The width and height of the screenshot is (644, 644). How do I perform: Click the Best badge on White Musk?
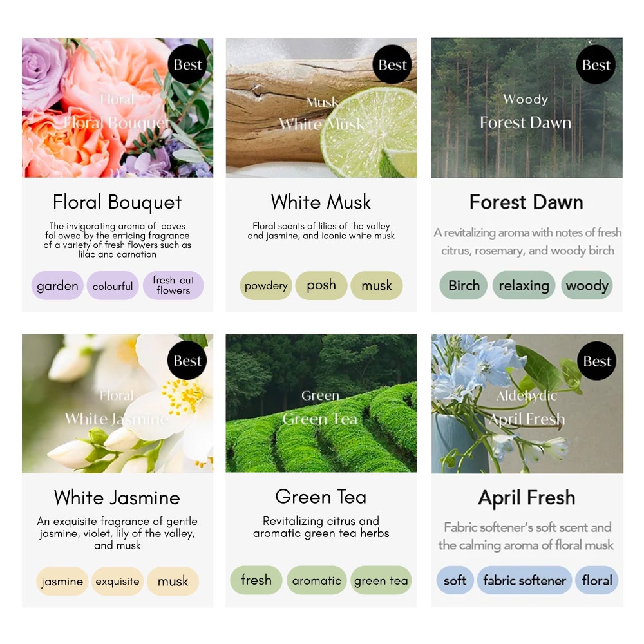(x=392, y=64)
